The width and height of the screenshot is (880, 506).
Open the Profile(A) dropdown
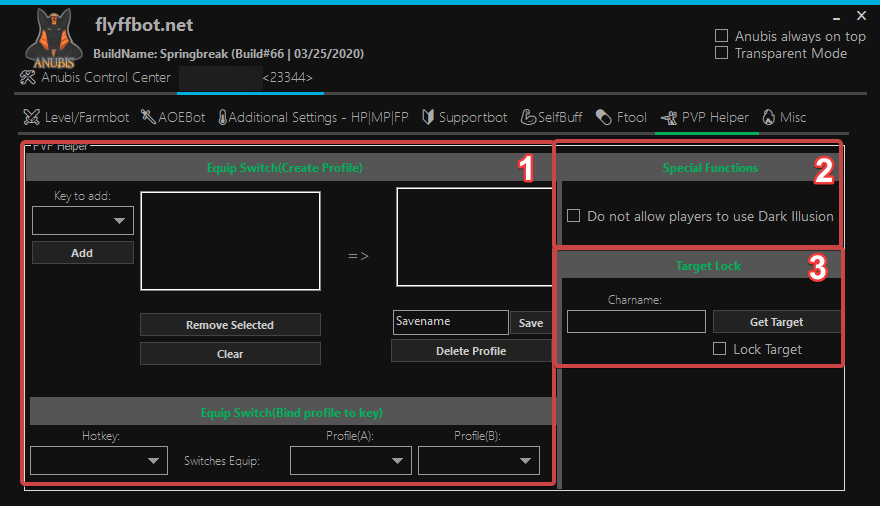[x=350, y=460]
